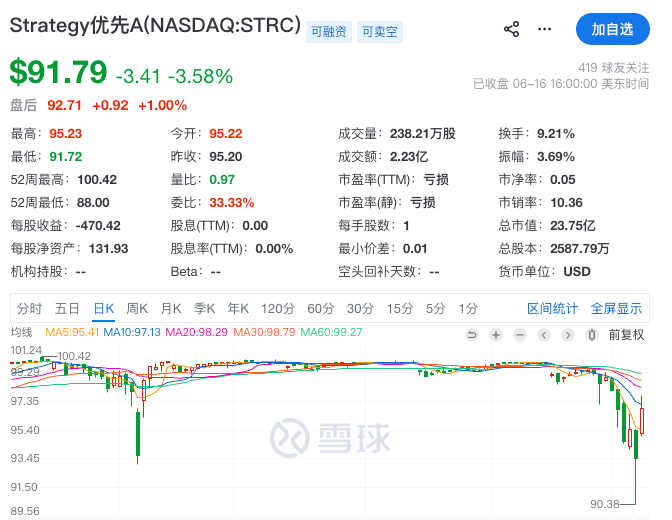
Task: Click the candlestick style icon
Action: click(592, 334)
